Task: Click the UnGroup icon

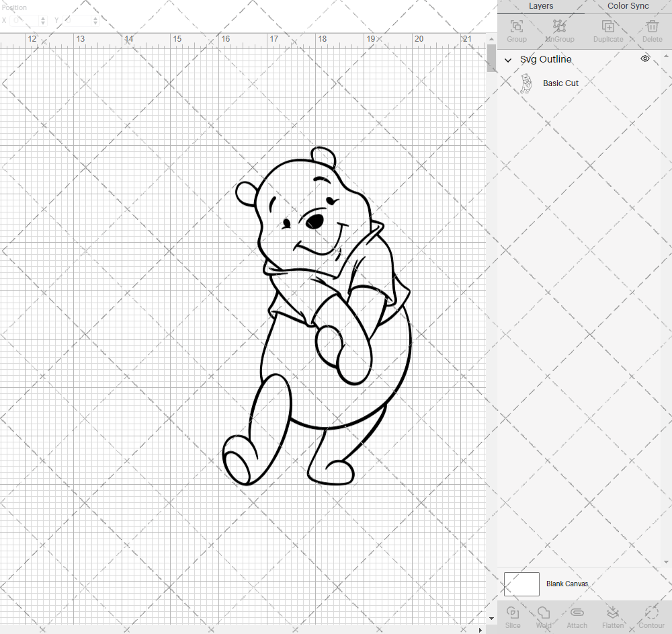Action: coord(559,26)
